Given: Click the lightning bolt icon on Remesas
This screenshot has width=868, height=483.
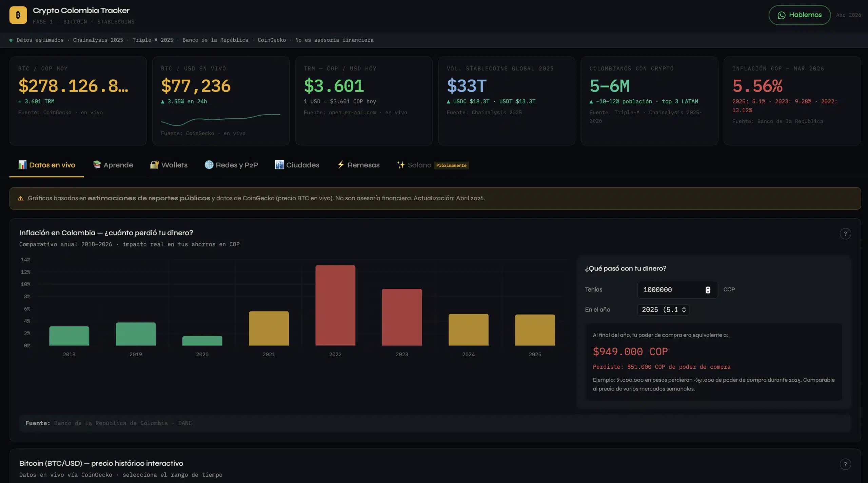Looking at the screenshot, I should pyautogui.click(x=340, y=165).
